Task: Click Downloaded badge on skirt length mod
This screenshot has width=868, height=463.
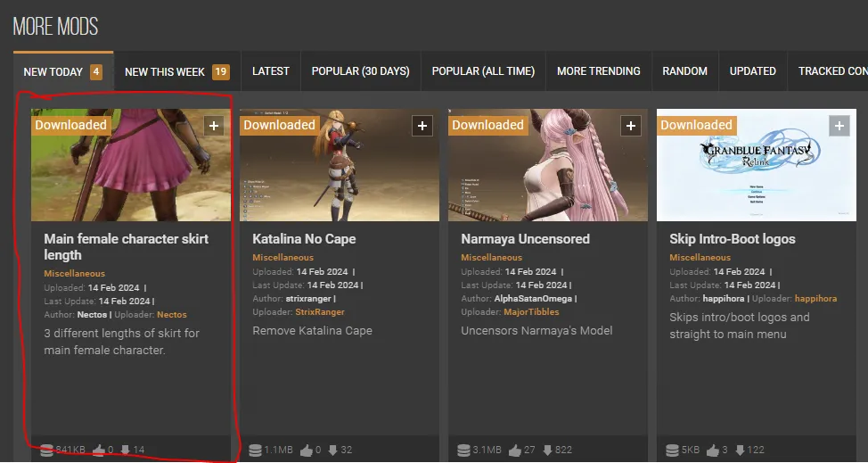Action: tap(71, 125)
